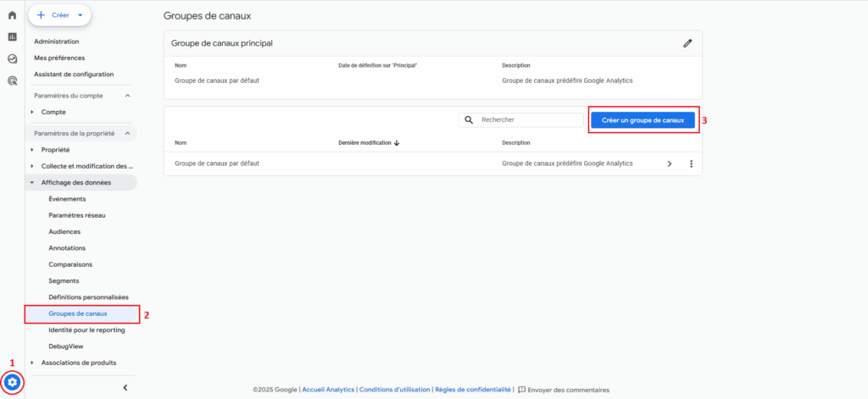The image size is (868, 399).
Task: Collapse the Paramètres du compte section
Action: click(127, 96)
